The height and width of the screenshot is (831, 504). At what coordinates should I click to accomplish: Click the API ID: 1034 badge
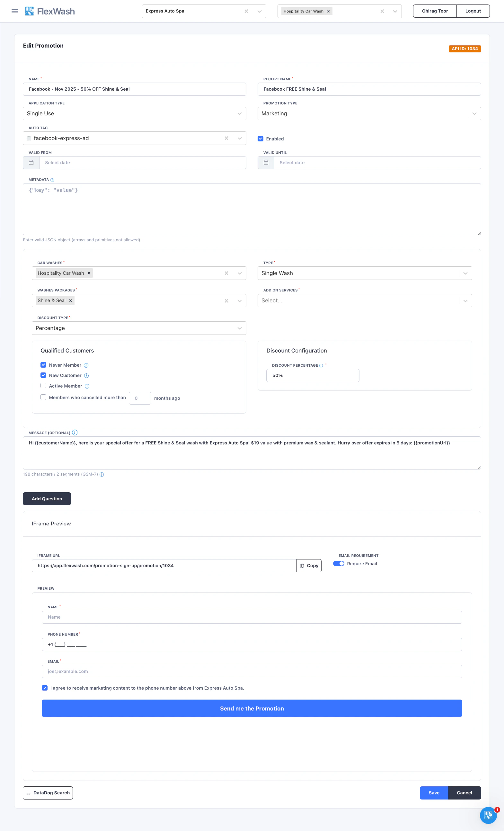click(464, 49)
